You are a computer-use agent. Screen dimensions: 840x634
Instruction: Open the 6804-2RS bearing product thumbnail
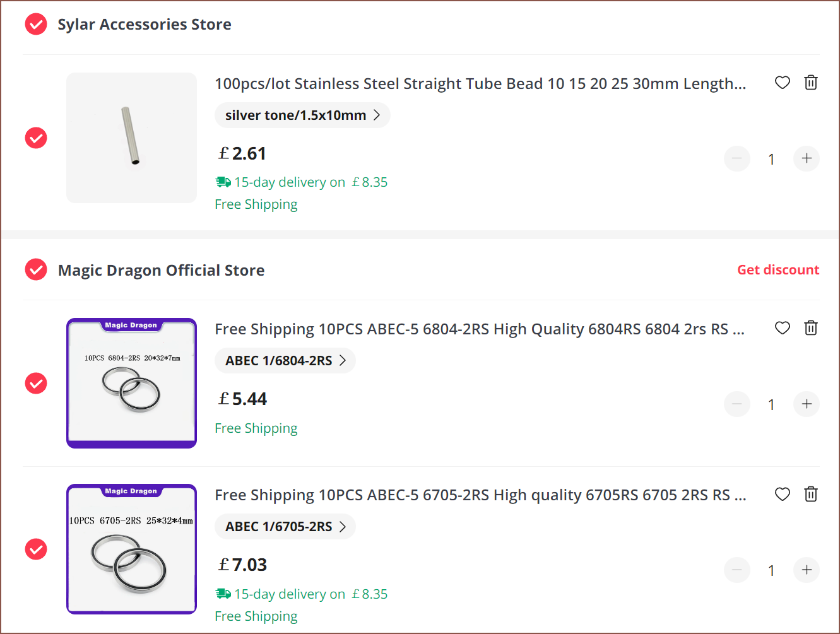point(131,383)
